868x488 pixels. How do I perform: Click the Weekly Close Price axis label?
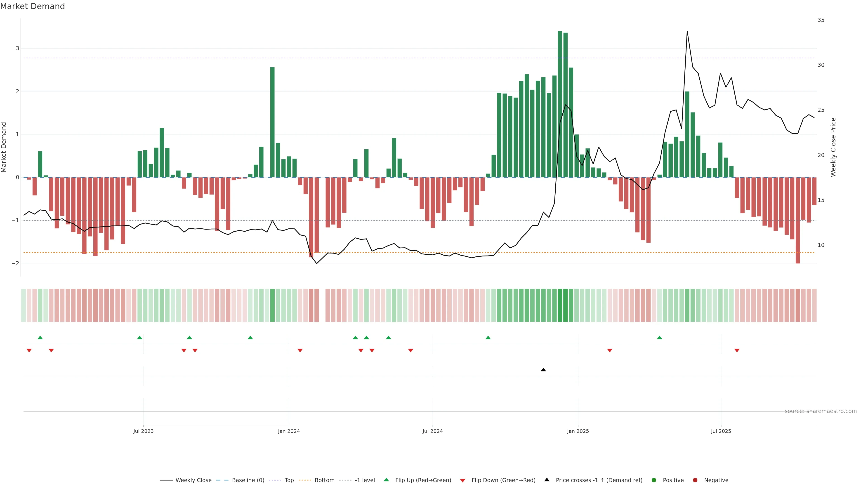coord(833,147)
